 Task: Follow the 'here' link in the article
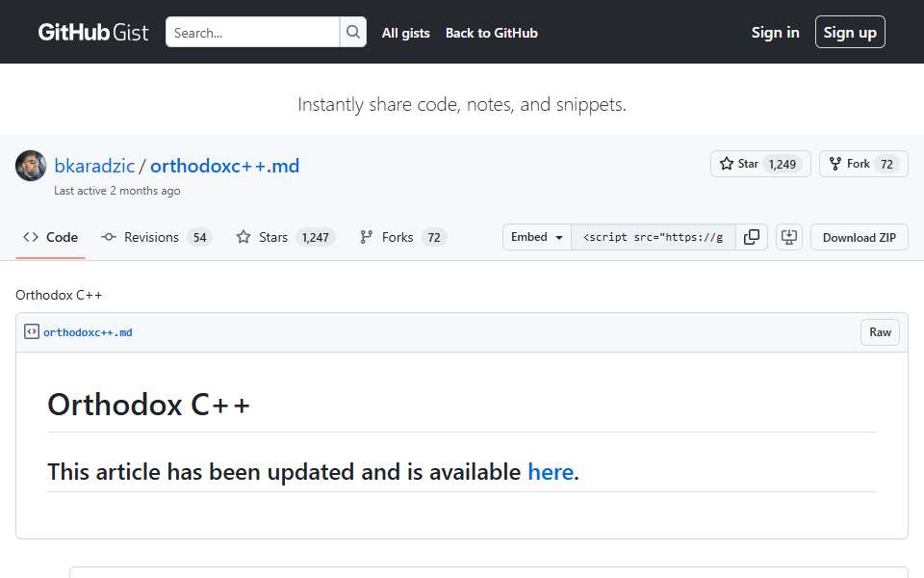(x=551, y=472)
